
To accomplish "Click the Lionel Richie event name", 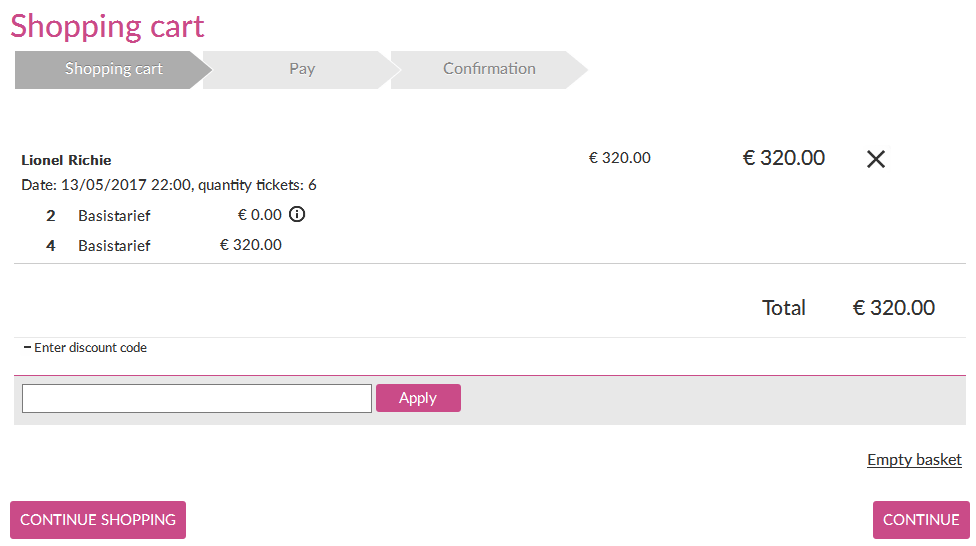I will (66, 160).
